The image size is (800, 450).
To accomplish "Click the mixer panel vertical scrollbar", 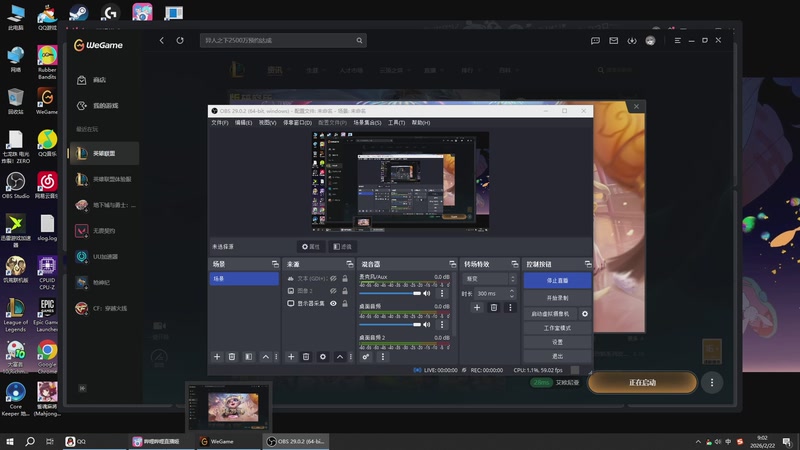I will click(x=454, y=306).
